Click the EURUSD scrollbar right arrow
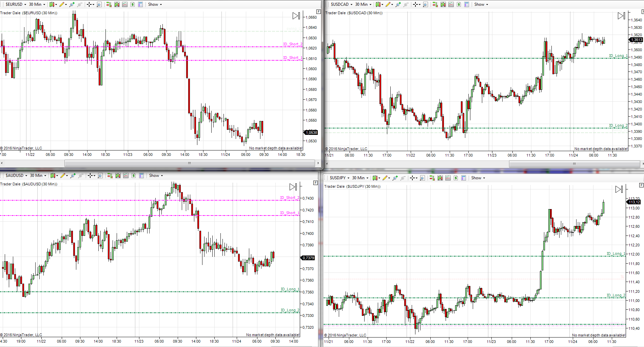This screenshot has height=347, width=644. [x=318, y=163]
